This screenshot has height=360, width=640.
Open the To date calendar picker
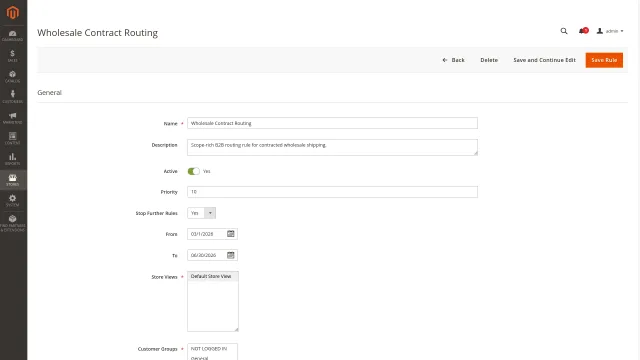231,255
